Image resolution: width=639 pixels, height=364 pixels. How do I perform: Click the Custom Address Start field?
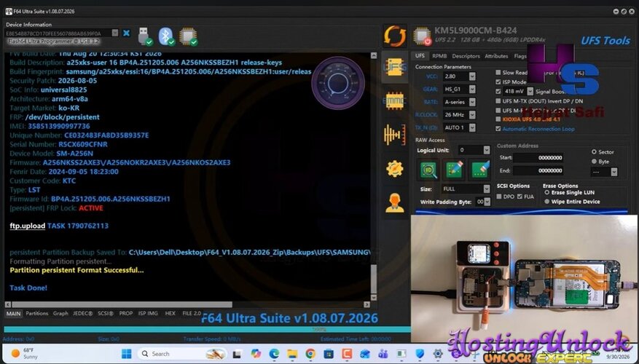coord(538,157)
